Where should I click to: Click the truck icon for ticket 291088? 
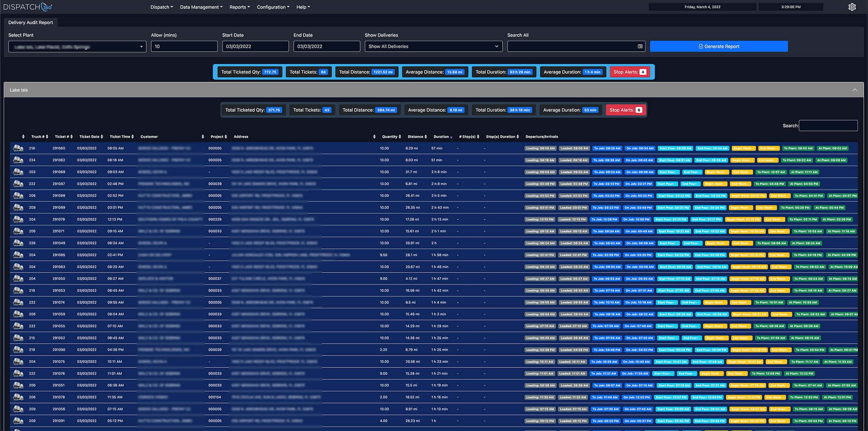point(18,196)
